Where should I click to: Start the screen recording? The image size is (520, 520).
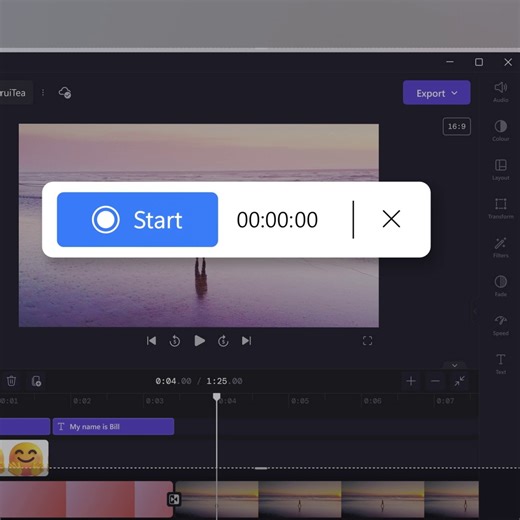pyautogui.click(x=137, y=219)
